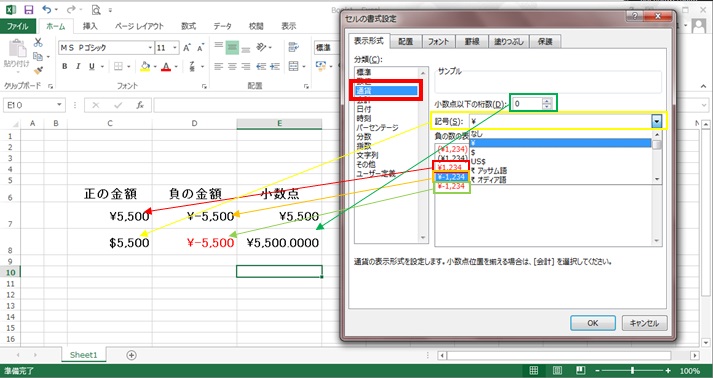The height and width of the screenshot is (378, 713).
Task: Open the fill color dropdown arrow
Action: [x=155, y=66]
